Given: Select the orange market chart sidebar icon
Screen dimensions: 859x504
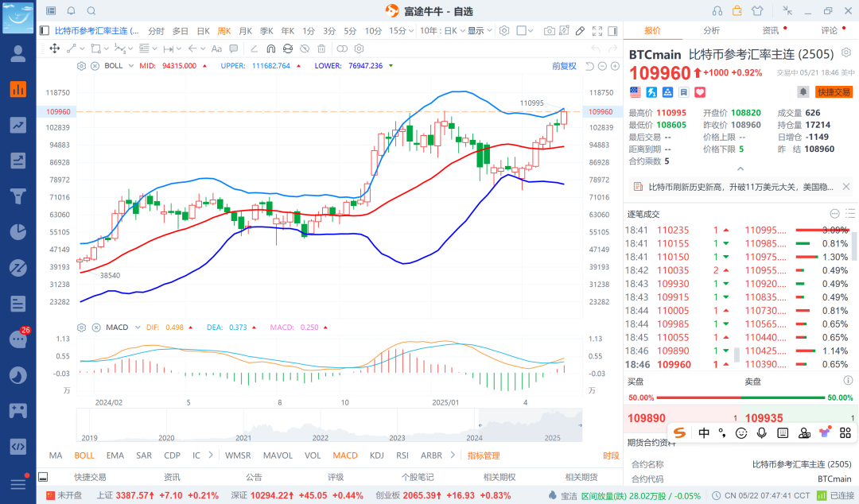Looking at the screenshot, I should pos(18,89).
